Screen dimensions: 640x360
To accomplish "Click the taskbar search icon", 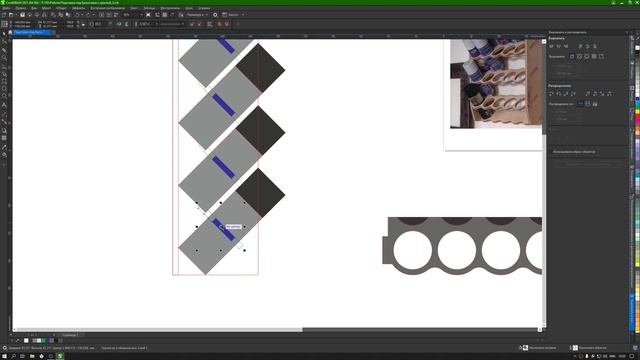I will [x=13, y=356].
